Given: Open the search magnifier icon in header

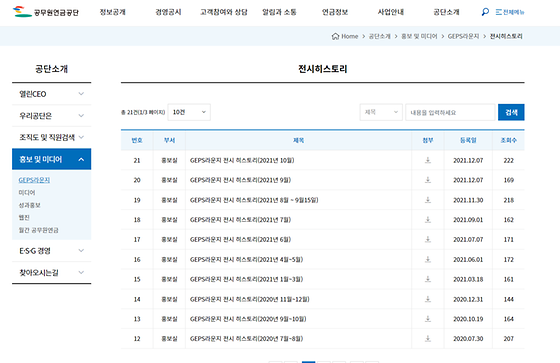Looking at the screenshot, I should click(485, 12).
